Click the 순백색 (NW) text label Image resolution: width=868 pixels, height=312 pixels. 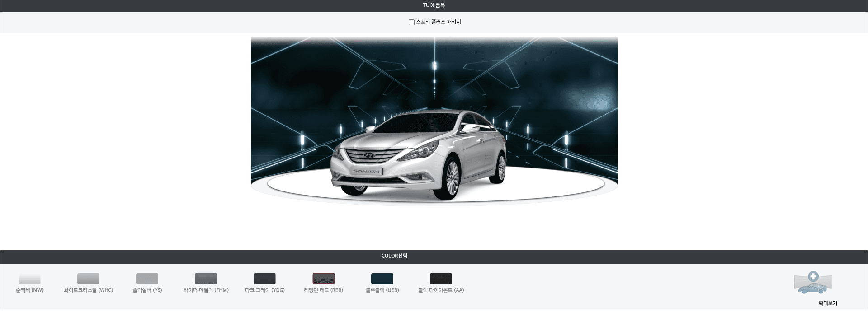30,290
